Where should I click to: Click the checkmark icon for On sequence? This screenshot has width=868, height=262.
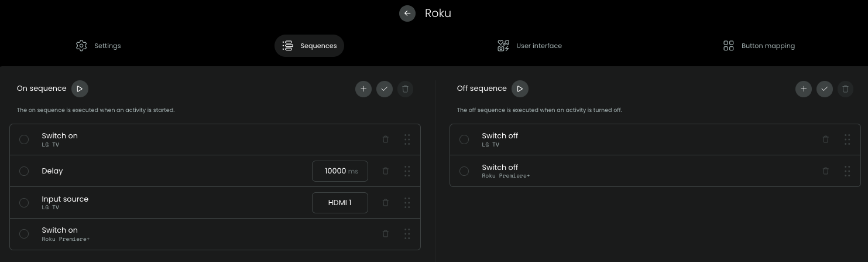[385, 89]
